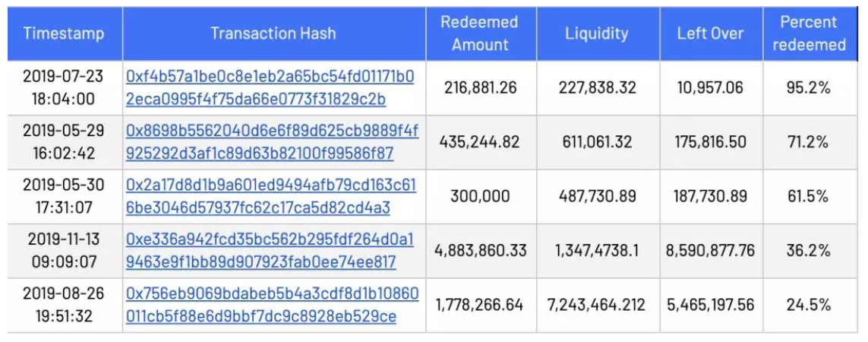The width and height of the screenshot is (868, 342).
Task: Select the left over value 8,590,877.76
Action: tap(710, 251)
